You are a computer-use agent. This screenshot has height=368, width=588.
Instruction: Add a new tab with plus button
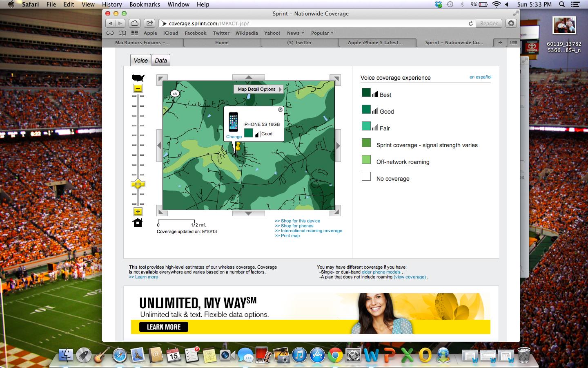500,42
